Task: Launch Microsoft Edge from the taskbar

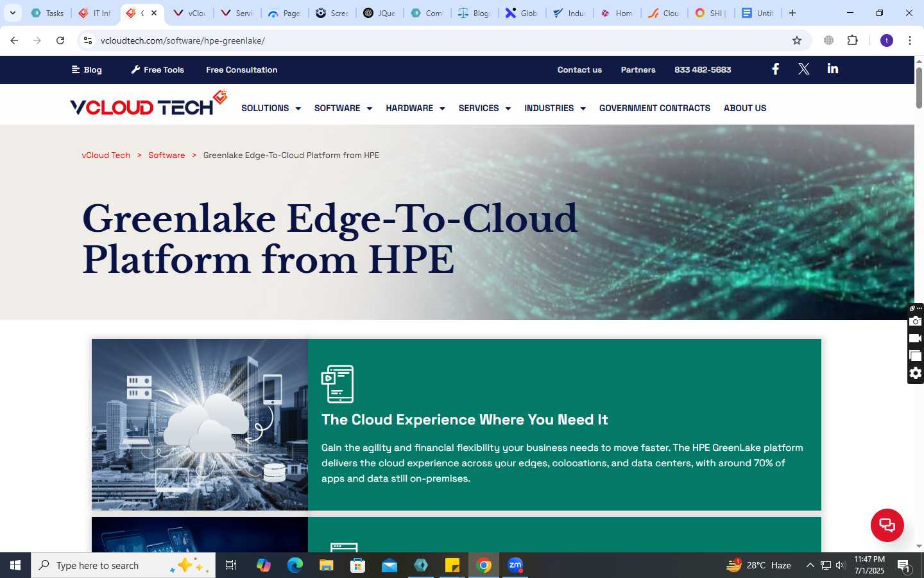Action: 295,565
